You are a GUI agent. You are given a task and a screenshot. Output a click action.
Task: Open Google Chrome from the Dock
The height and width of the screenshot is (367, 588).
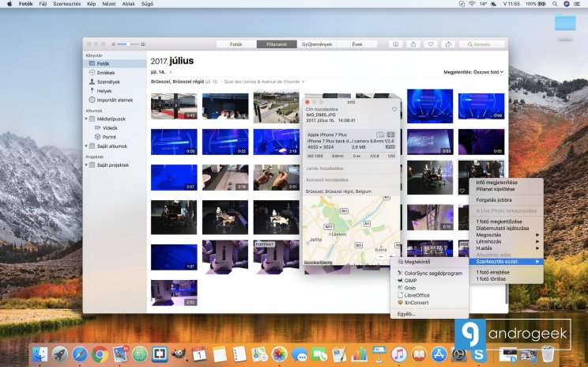pos(100,354)
